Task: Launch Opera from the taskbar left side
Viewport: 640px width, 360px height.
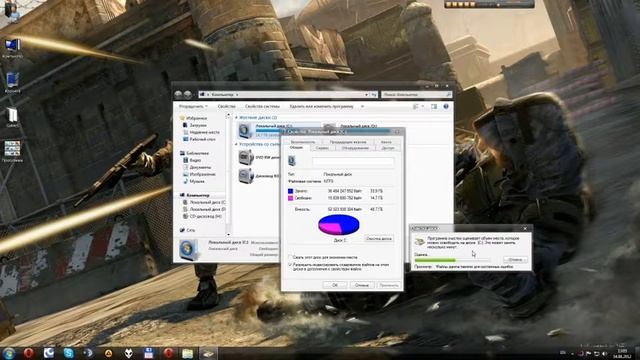Action: pos(29,353)
